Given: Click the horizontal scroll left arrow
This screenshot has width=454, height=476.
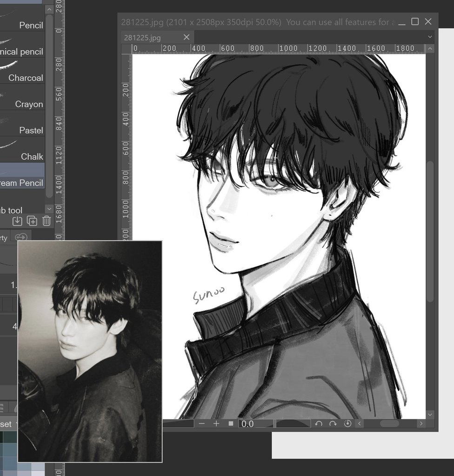Looking at the screenshot, I should tap(360, 423).
